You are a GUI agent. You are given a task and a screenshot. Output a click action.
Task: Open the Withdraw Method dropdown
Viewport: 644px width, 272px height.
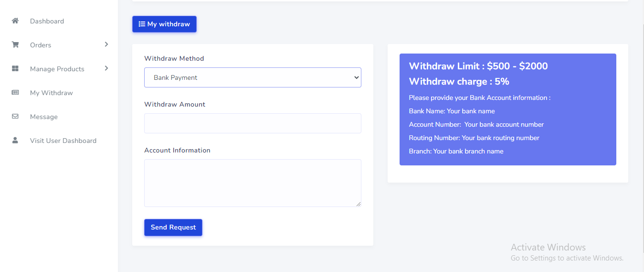tap(253, 77)
